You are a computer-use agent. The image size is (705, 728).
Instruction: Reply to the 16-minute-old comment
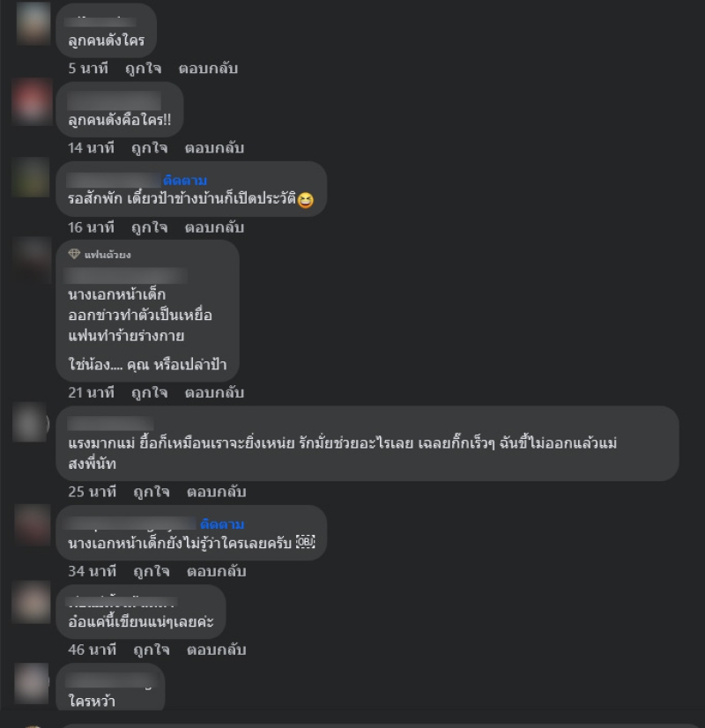(214, 227)
